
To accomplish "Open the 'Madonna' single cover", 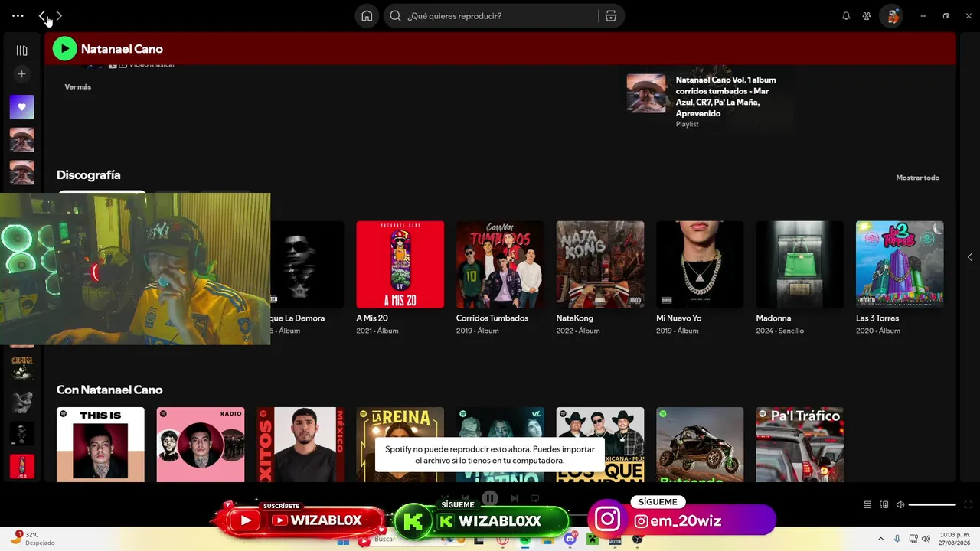I will [800, 265].
